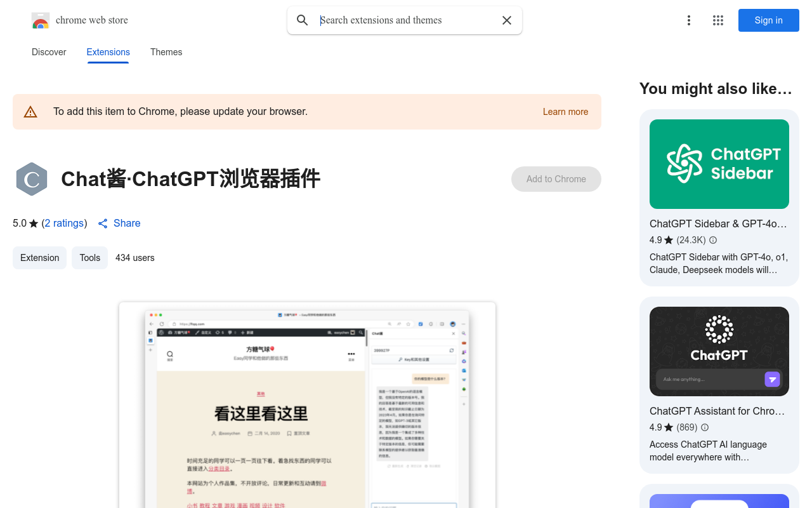This screenshot has width=812, height=508.
Task: Click the Sign in button
Action: click(x=769, y=20)
